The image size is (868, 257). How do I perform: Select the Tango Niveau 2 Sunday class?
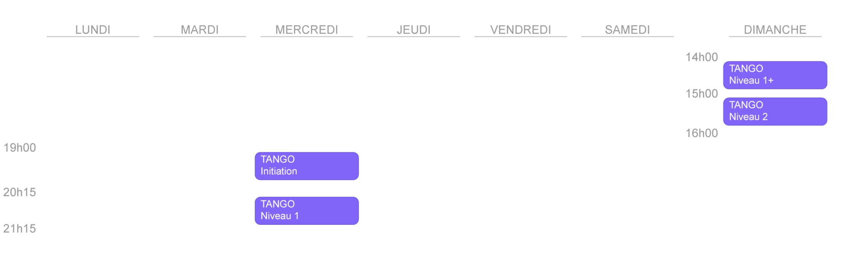(775, 112)
